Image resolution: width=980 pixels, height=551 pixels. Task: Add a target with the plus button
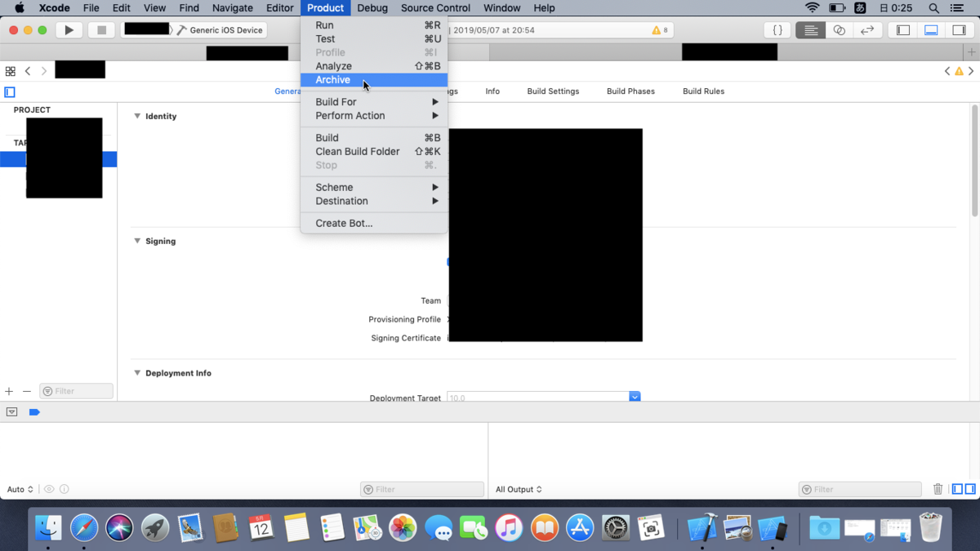click(10, 392)
